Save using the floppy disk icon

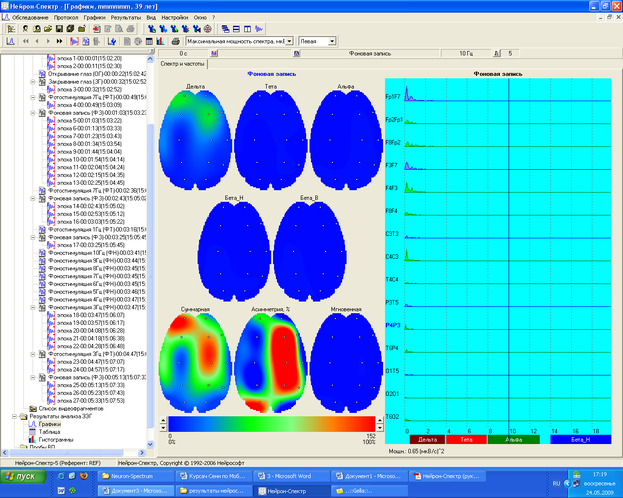[59, 29]
